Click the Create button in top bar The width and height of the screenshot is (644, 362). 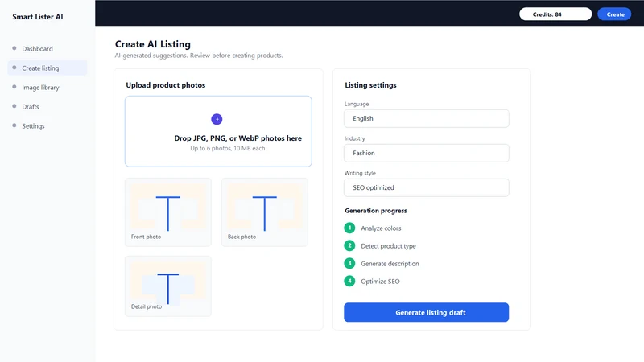(x=614, y=14)
